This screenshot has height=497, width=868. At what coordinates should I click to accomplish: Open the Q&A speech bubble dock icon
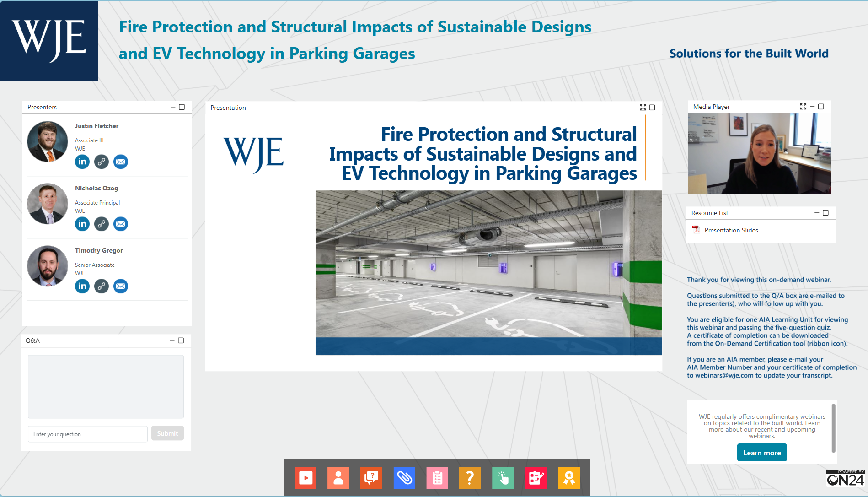point(371,478)
